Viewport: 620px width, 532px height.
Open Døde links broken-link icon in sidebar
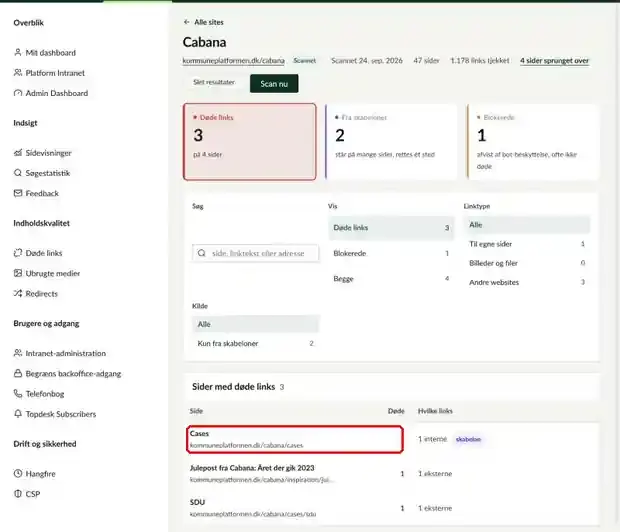pyautogui.click(x=18, y=253)
